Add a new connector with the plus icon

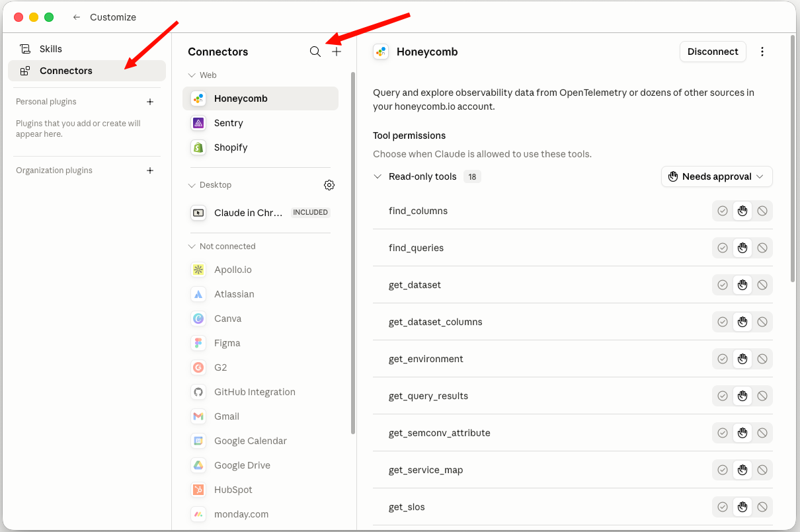click(337, 52)
